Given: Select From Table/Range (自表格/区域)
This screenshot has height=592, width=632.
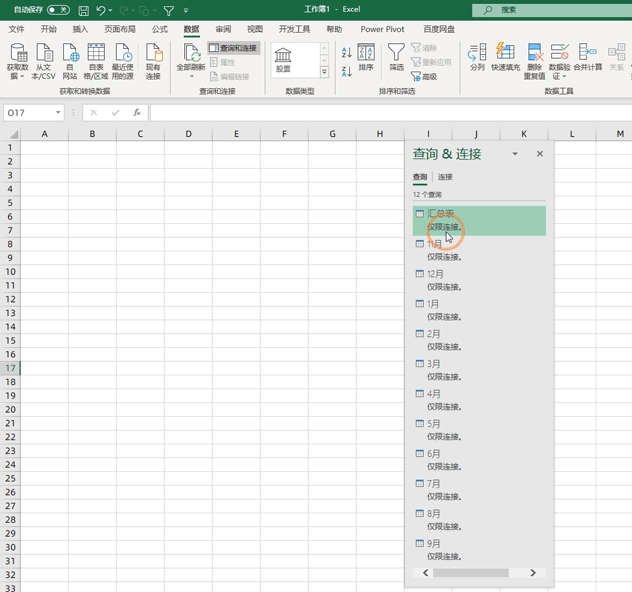Looking at the screenshot, I should pyautogui.click(x=96, y=61).
